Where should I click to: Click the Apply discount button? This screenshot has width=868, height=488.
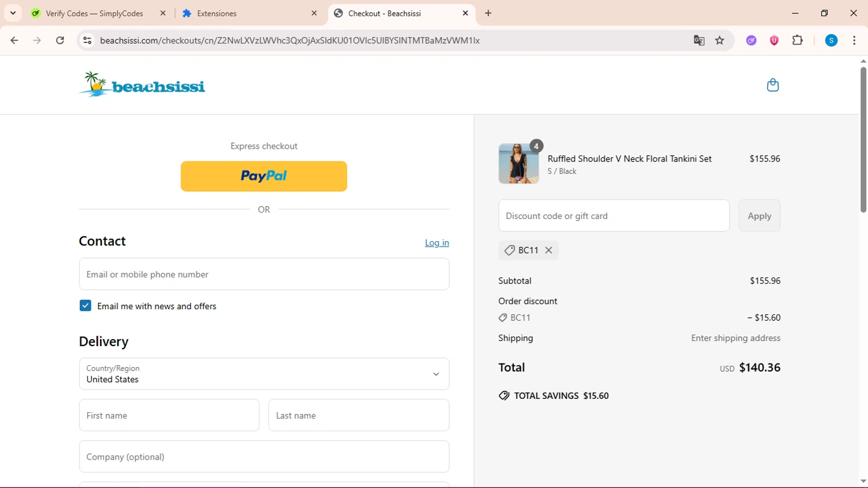point(759,215)
